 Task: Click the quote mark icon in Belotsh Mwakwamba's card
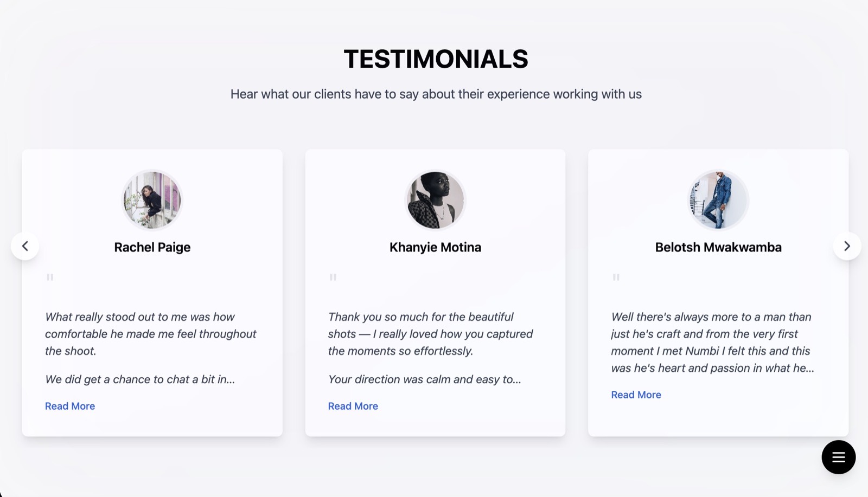616,277
